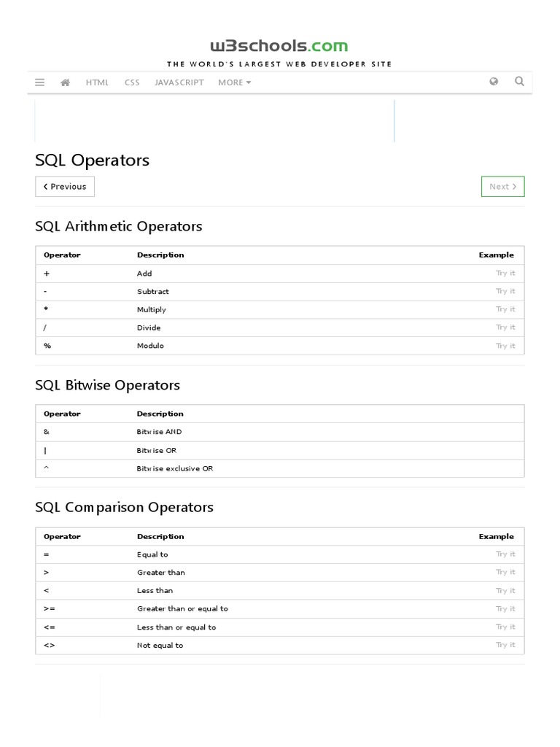Open the hamburger menu icon
This screenshot has width=560, height=747.
[39, 82]
